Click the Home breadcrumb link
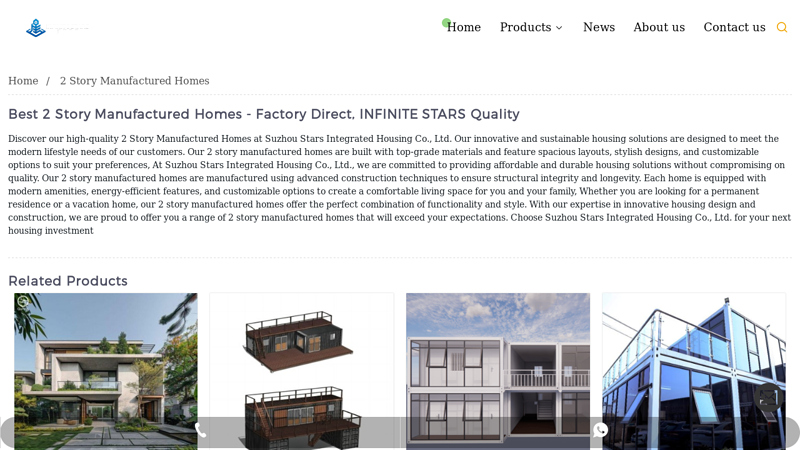The image size is (800, 450). [x=23, y=81]
